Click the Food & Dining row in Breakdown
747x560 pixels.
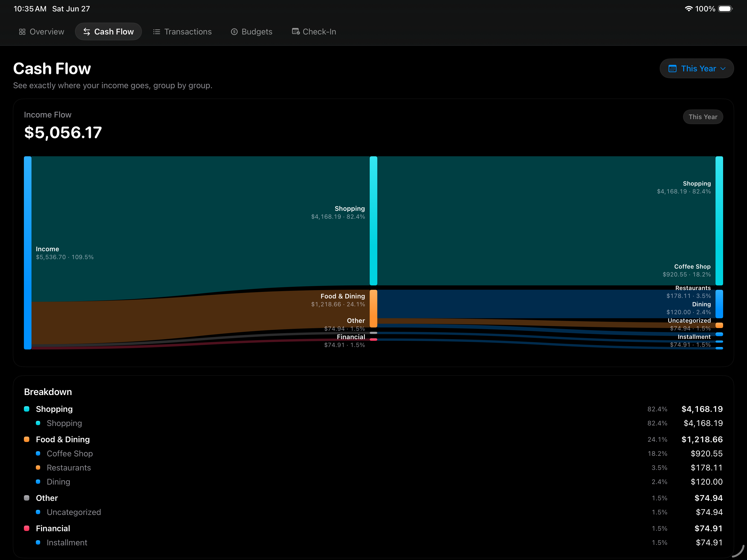(373, 440)
